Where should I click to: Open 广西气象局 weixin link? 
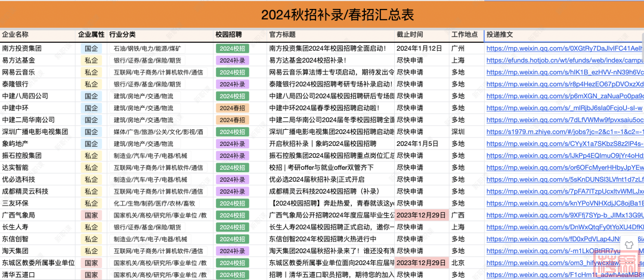coord(565,215)
